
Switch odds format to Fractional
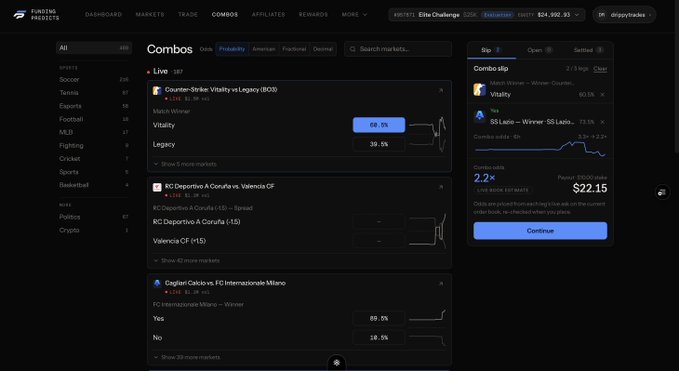coord(294,49)
